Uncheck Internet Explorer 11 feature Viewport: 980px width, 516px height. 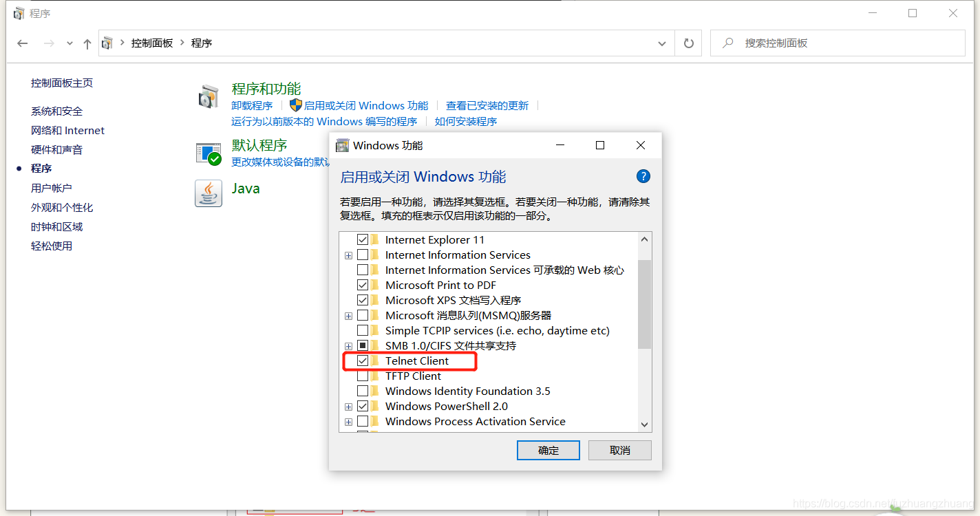tap(363, 239)
